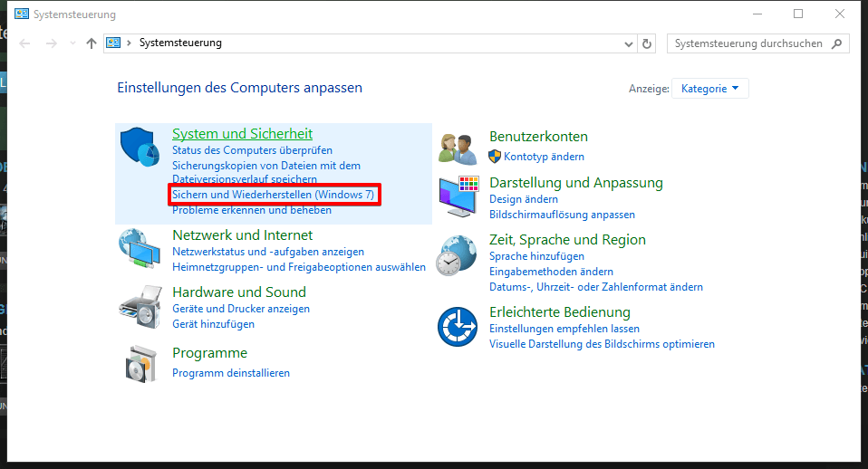This screenshot has height=469, width=868.
Task: Open Erleichterte Bedienung heading link
Action: pos(560,312)
